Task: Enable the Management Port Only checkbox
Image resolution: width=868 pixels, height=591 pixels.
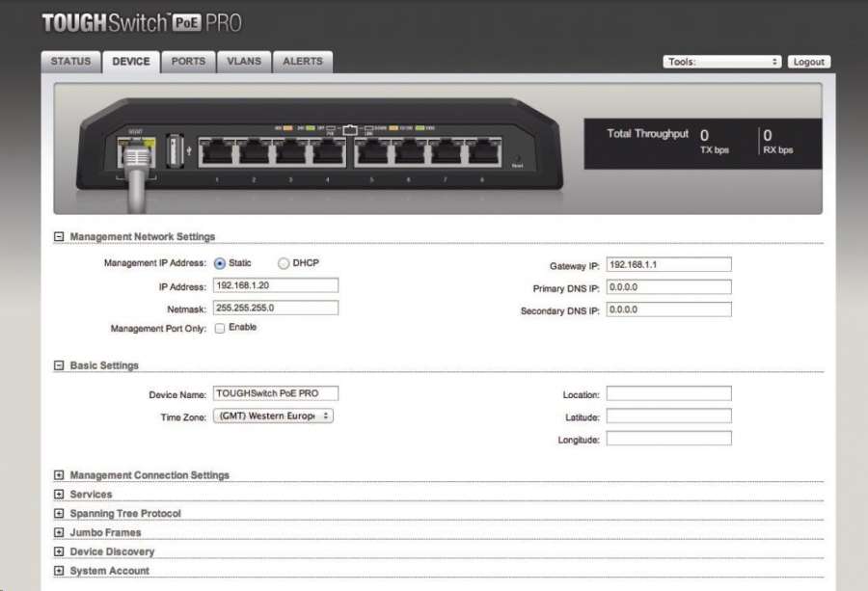Action: (x=220, y=328)
